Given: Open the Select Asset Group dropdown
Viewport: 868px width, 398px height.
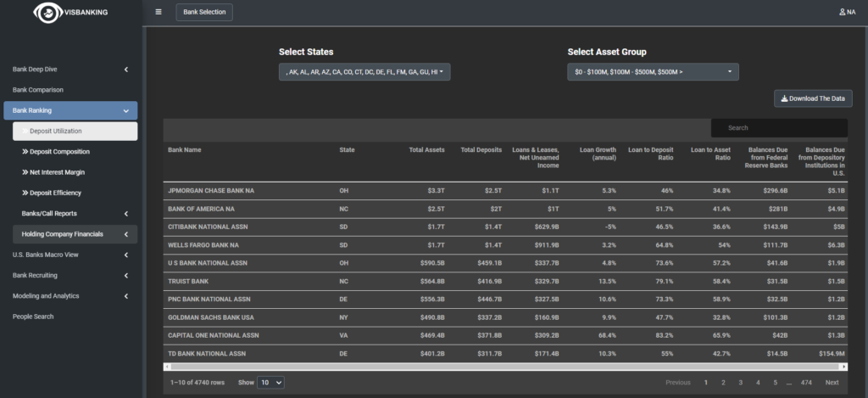Looking at the screenshot, I should 653,72.
